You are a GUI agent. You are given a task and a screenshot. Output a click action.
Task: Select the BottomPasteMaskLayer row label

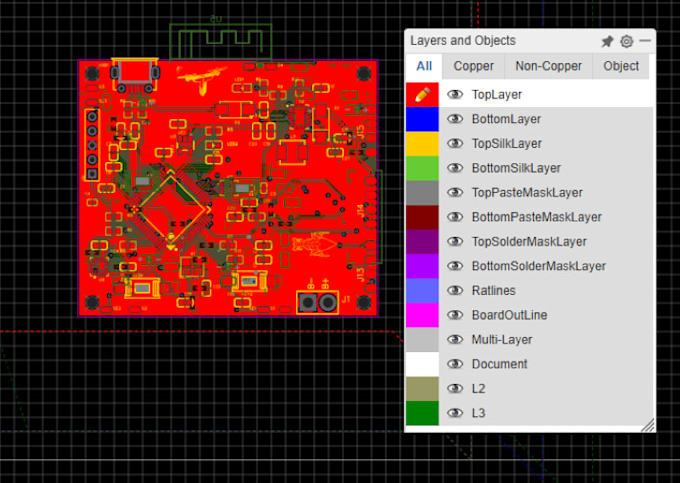(536, 217)
